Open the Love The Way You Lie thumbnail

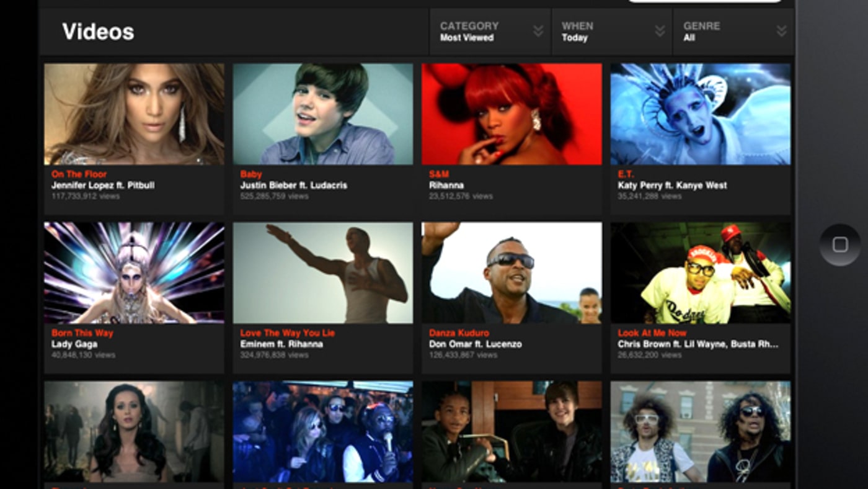pos(322,273)
